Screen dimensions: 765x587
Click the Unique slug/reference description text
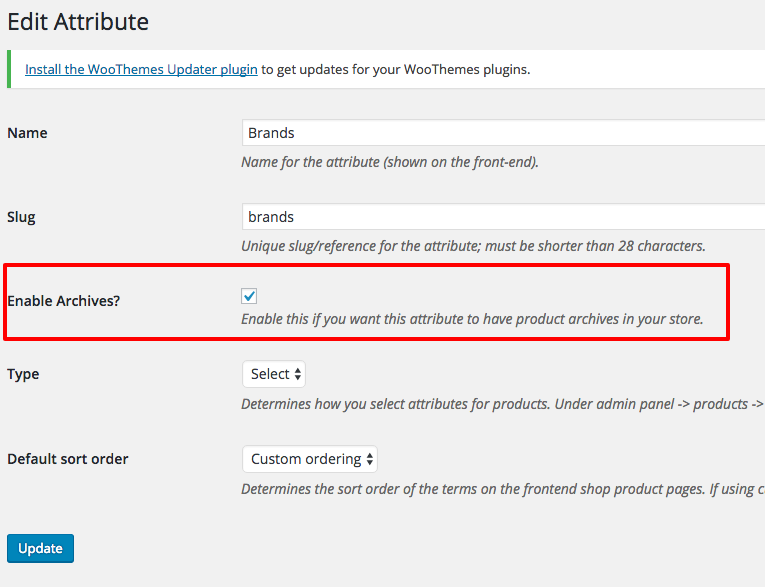coord(473,246)
